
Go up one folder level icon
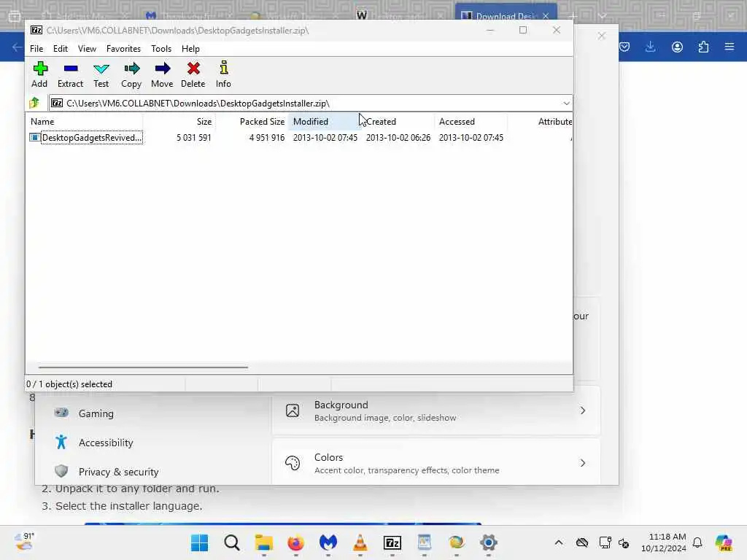[x=34, y=103]
